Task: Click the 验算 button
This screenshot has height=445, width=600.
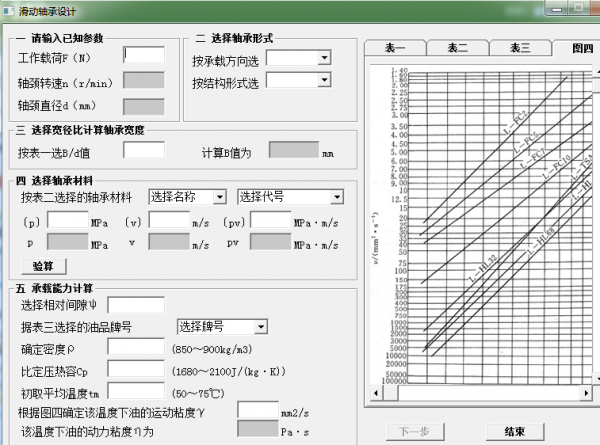Action: click(x=44, y=266)
